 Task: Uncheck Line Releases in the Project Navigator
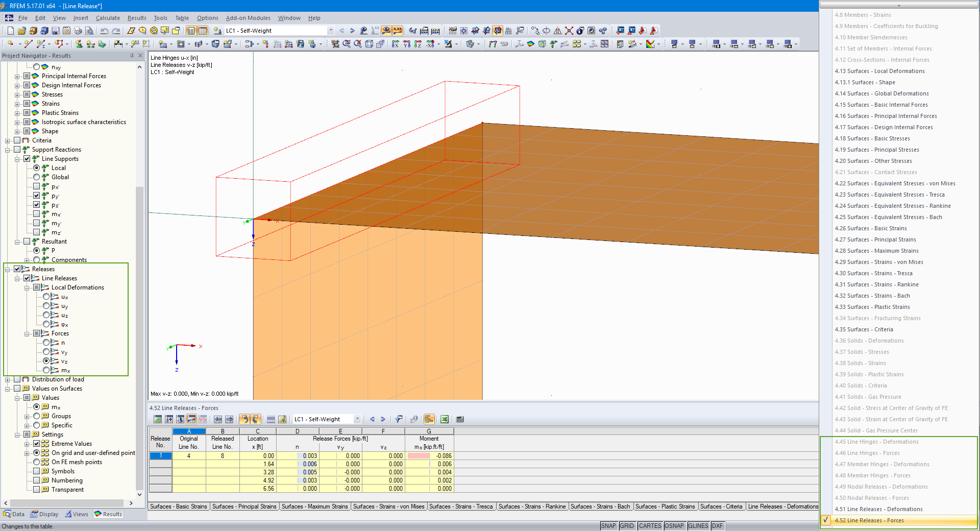click(27, 278)
